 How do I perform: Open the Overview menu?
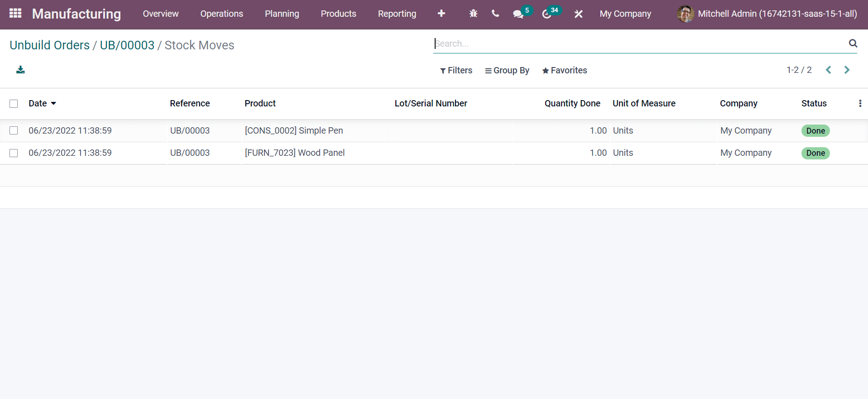pyautogui.click(x=161, y=14)
